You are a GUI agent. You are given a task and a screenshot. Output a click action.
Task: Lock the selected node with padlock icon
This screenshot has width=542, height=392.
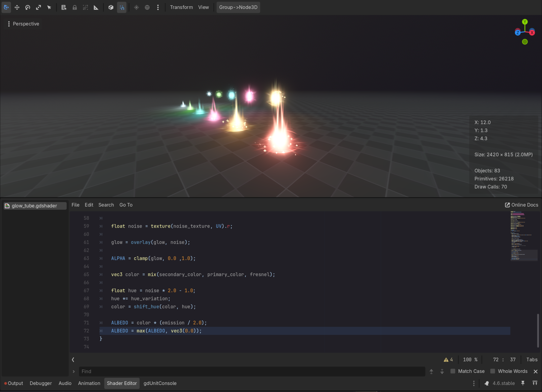click(75, 7)
